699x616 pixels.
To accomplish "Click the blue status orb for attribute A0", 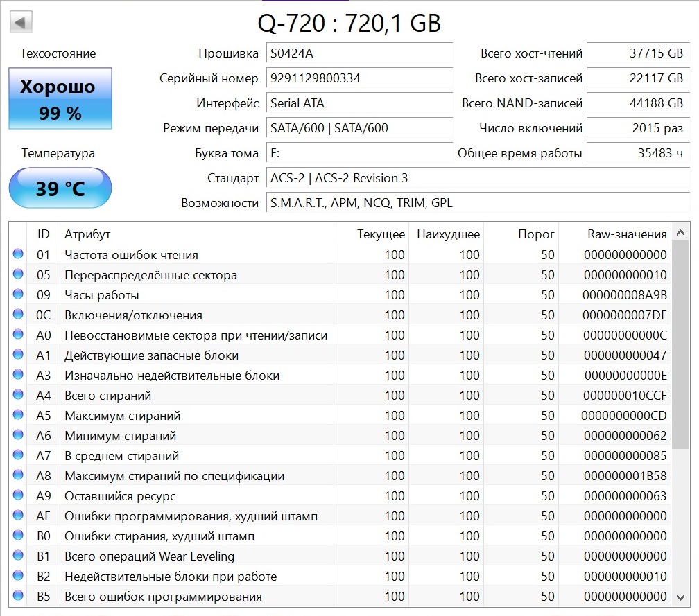I will pyautogui.click(x=18, y=334).
